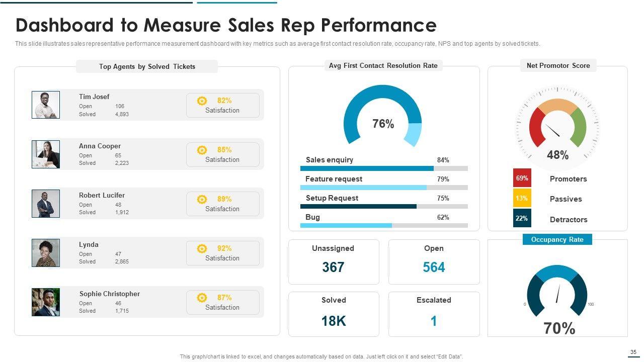This screenshot has height=362, width=644.
Task: Click the Open 564 tickets card
Action: click(434, 261)
